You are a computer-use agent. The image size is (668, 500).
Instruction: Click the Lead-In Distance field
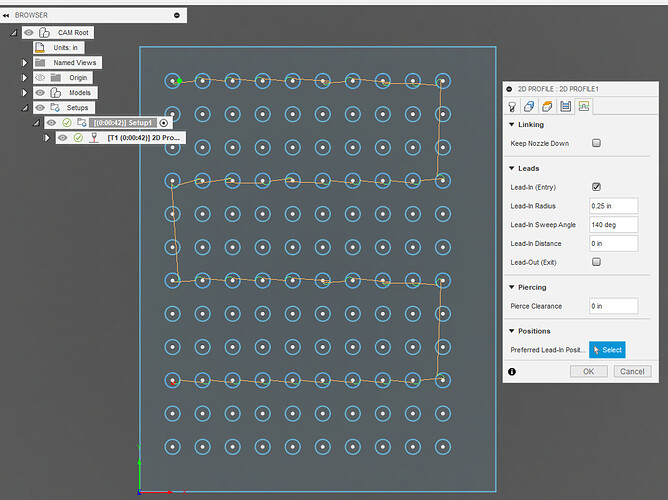613,243
